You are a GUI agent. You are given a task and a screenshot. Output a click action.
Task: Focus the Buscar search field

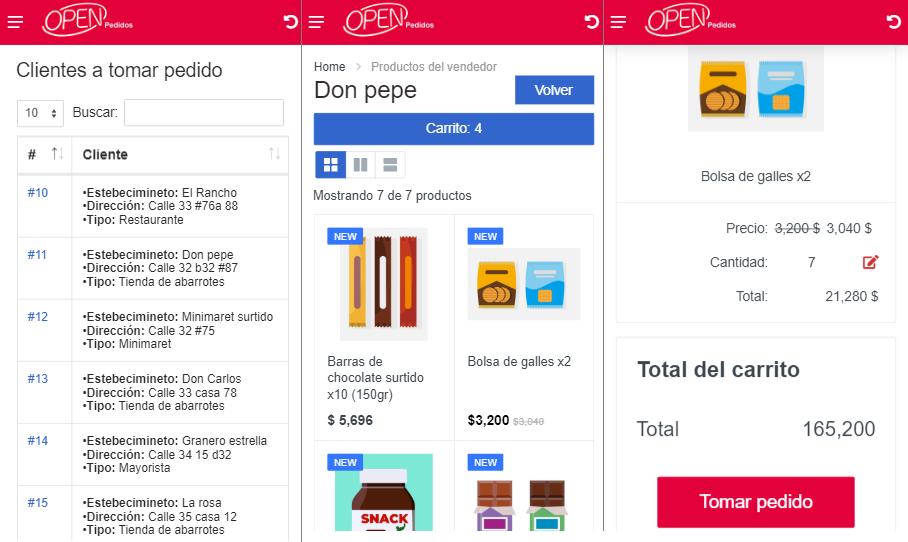pyautogui.click(x=204, y=112)
